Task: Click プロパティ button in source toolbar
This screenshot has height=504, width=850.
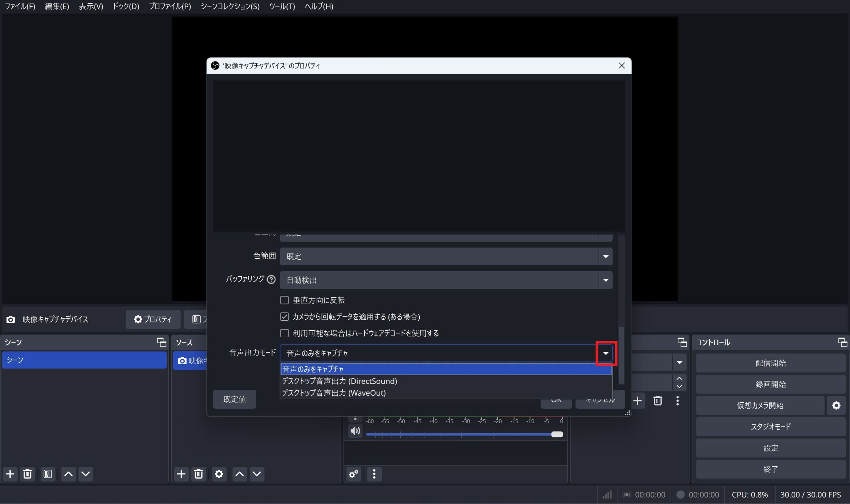Action: (x=153, y=319)
